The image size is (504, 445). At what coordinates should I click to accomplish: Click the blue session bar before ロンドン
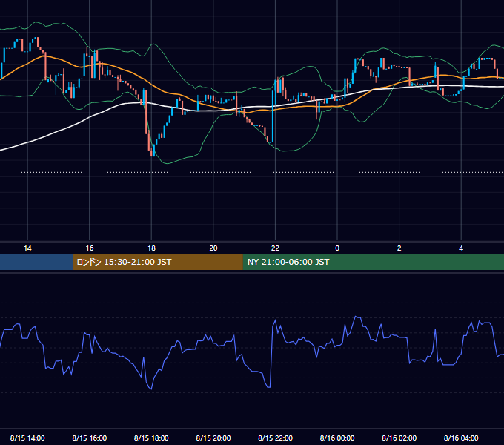36,262
